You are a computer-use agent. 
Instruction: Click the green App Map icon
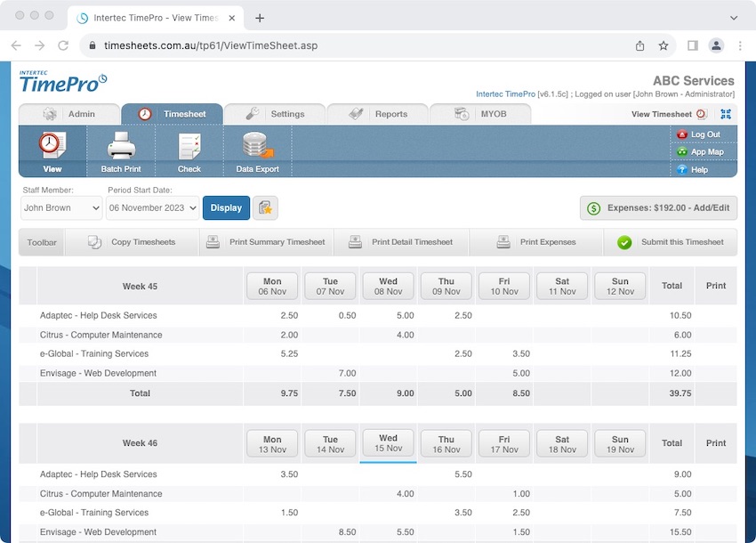tap(682, 151)
